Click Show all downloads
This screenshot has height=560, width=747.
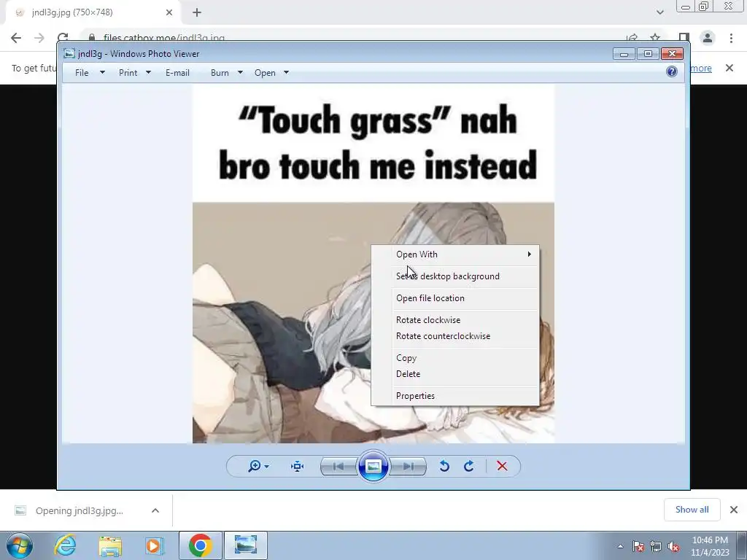click(x=692, y=510)
